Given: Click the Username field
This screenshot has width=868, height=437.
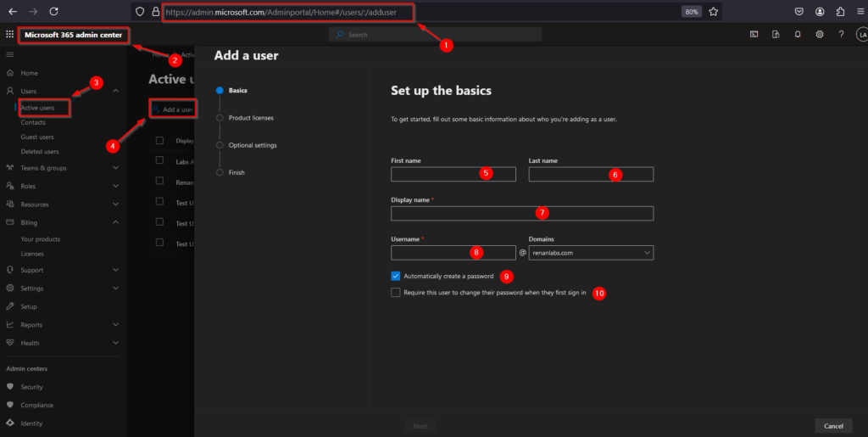Looking at the screenshot, I should 453,253.
